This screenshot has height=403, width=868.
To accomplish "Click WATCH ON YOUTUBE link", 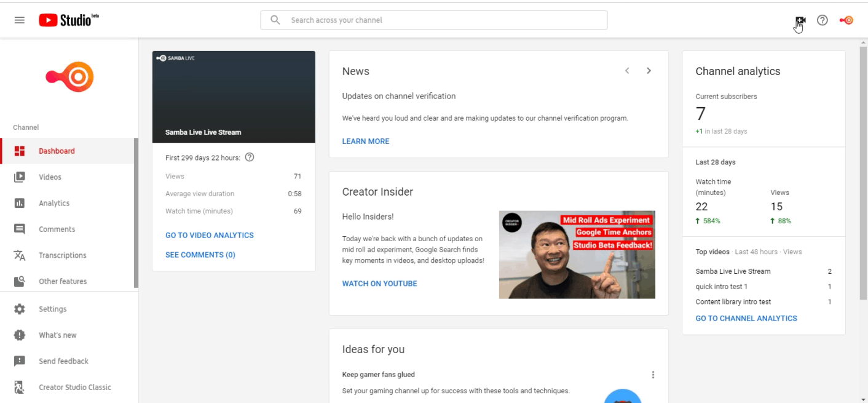I will 380,284.
